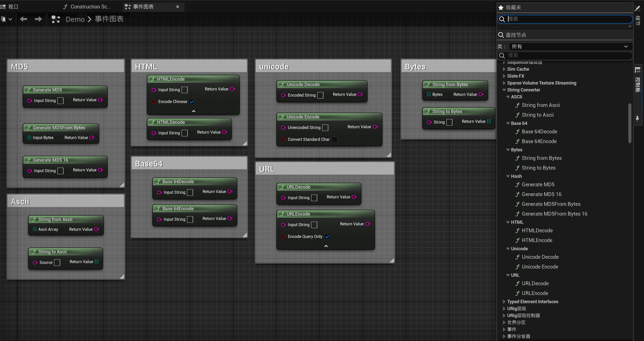Click the node list vertical scrollbar
This screenshot has height=341, width=644.
coord(630,123)
